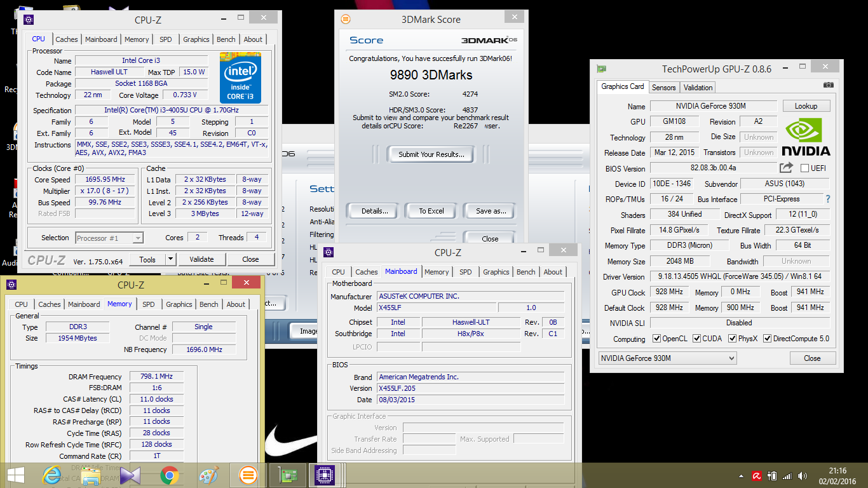868x488 pixels.
Task: Click the GPU-Z title bar card icon
Action: pyautogui.click(x=601, y=69)
